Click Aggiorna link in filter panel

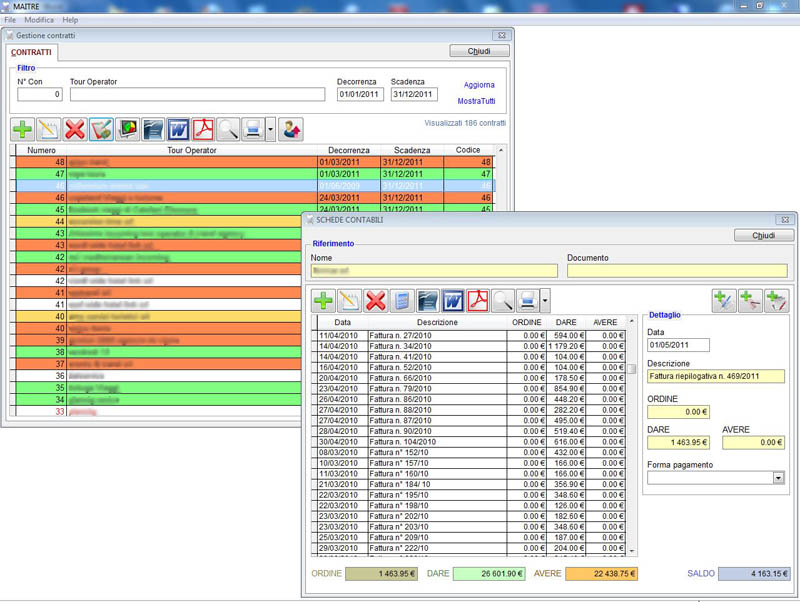[x=478, y=85]
